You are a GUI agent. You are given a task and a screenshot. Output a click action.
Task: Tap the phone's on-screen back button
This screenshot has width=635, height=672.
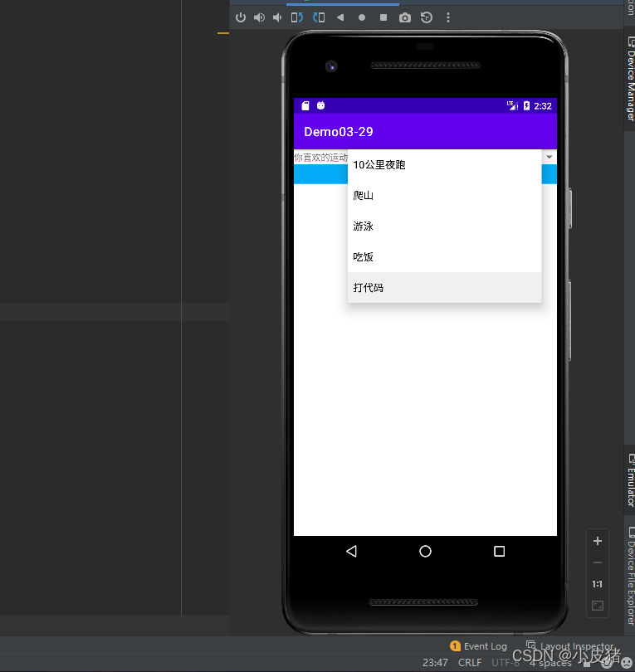click(352, 551)
